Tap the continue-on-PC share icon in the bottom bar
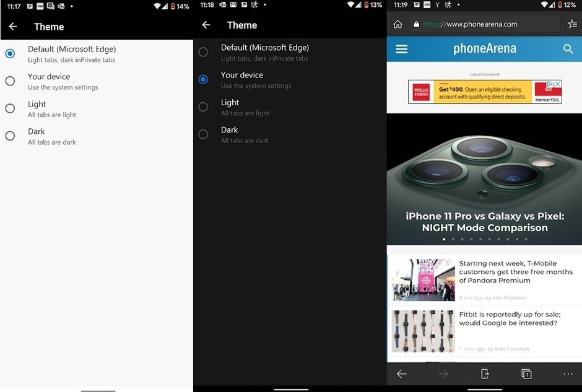Screen dimensions: 582x392 (485, 373)
